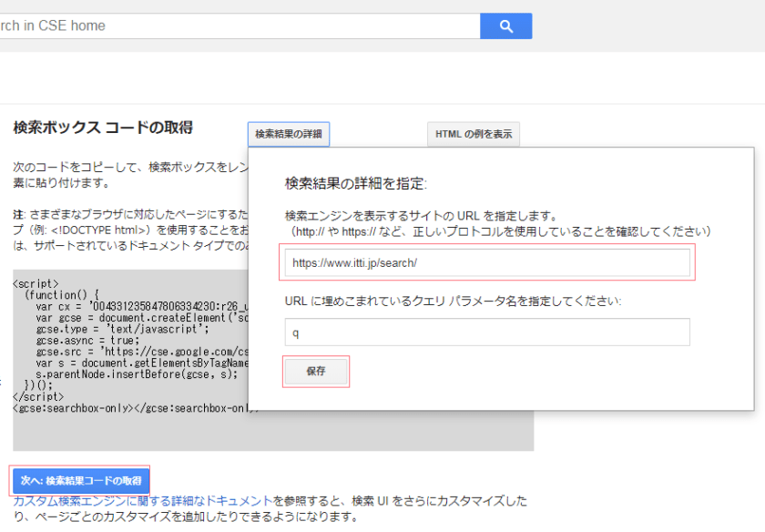The width and height of the screenshot is (765, 532).
Task: Click the 検索ボックス コードの取得 heading
Action: pos(103,128)
